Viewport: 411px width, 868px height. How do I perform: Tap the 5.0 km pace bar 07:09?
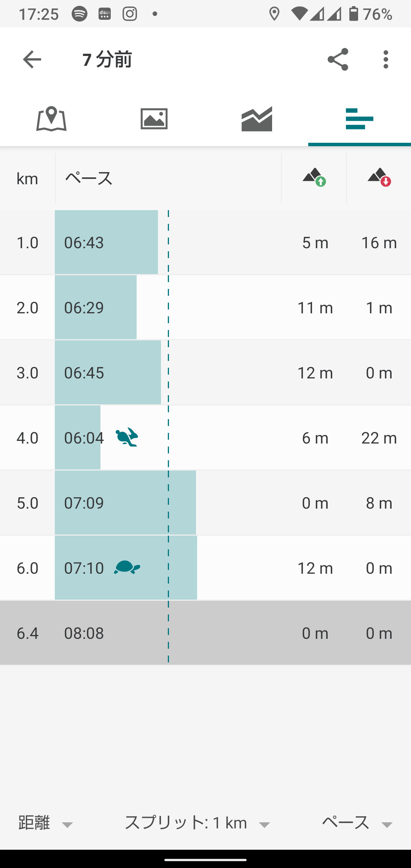pos(125,503)
